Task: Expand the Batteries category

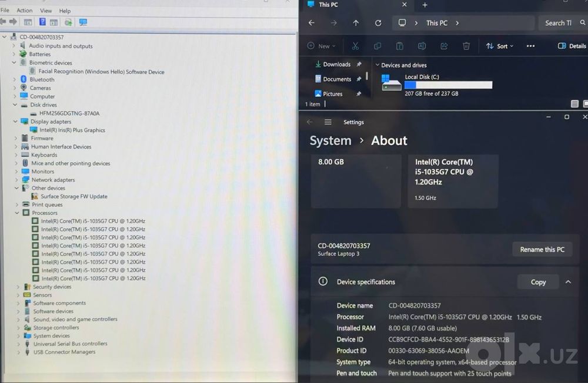Action: point(14,54)
